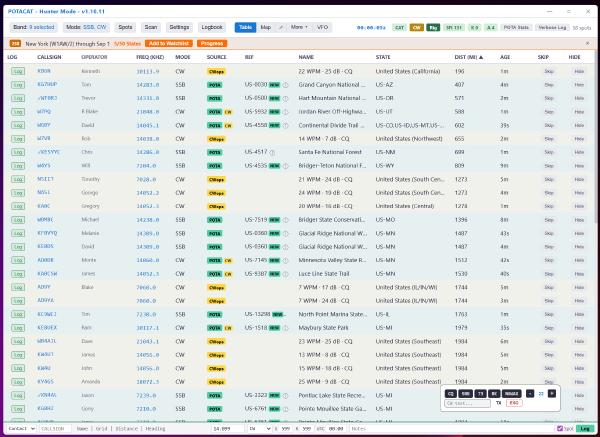Open the CW mode dropdown in entry bar
Viewport: 600px width, 437px height.
[x=259, y=429]
